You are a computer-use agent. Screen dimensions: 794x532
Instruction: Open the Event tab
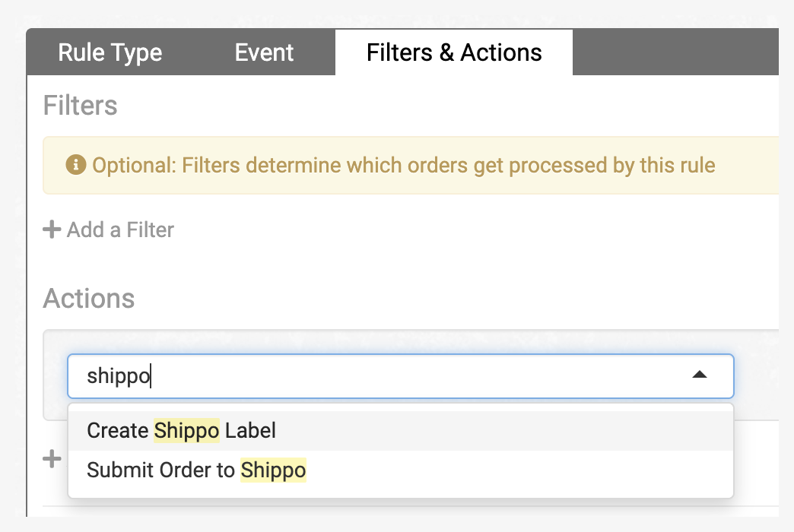pyautogui.click(x=264, y=52)
